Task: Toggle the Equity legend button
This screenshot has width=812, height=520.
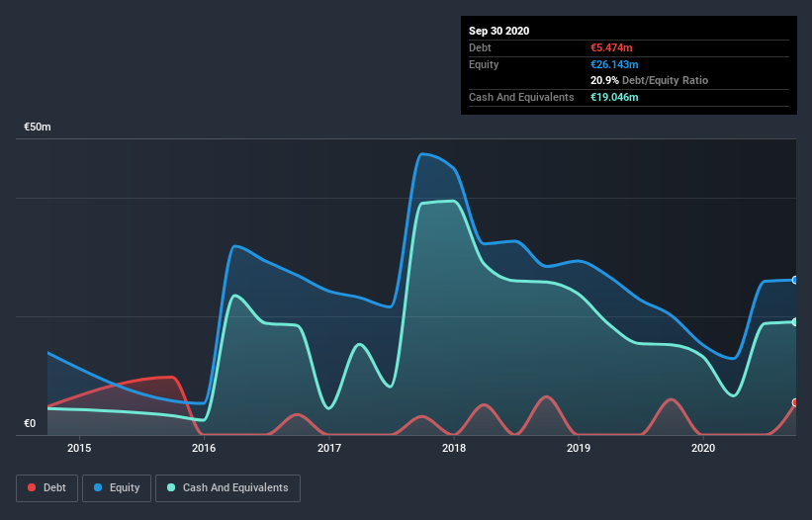Action: coord(117,488)
